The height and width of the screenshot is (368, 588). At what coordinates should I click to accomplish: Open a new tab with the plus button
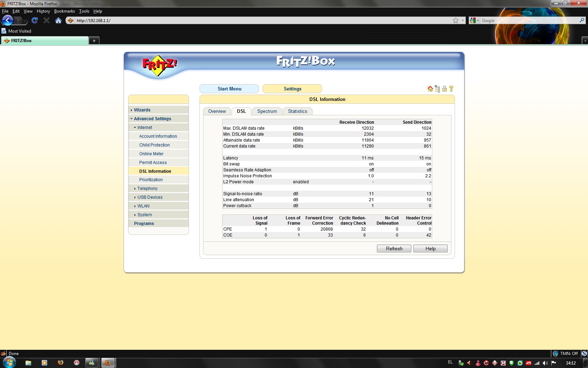click(94, 41)
